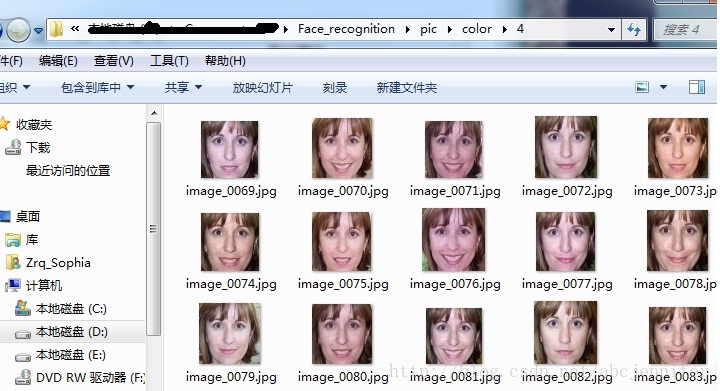Toggle the preview pane icon
This screenshot has width=720, height=391.
click(x=697, y=87)
